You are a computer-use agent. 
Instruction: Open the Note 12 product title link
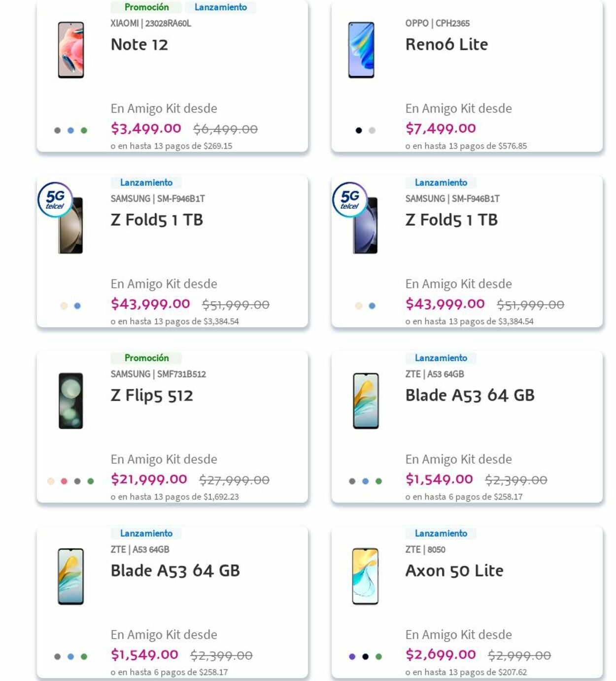point(139,45)
